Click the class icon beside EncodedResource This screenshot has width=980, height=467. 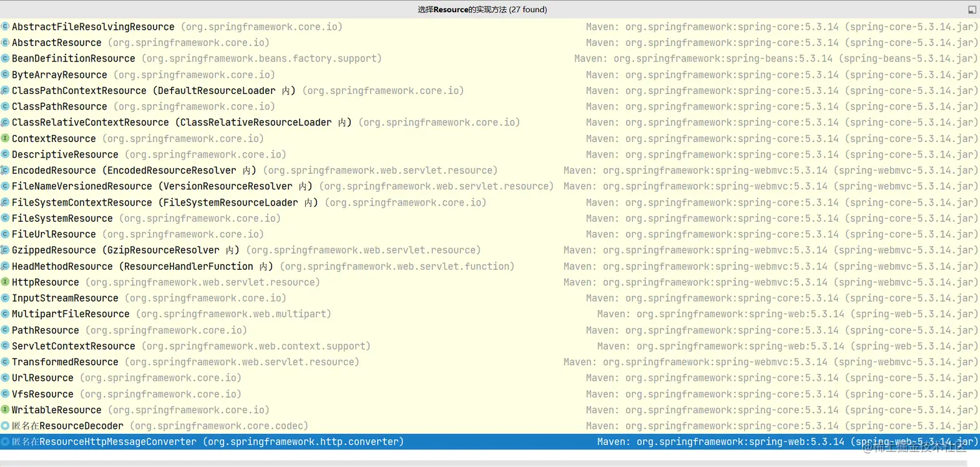click(x=5, y=171)
